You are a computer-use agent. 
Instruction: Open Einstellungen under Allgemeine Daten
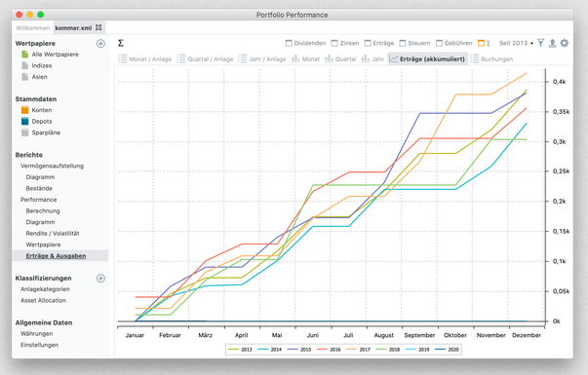39,345
